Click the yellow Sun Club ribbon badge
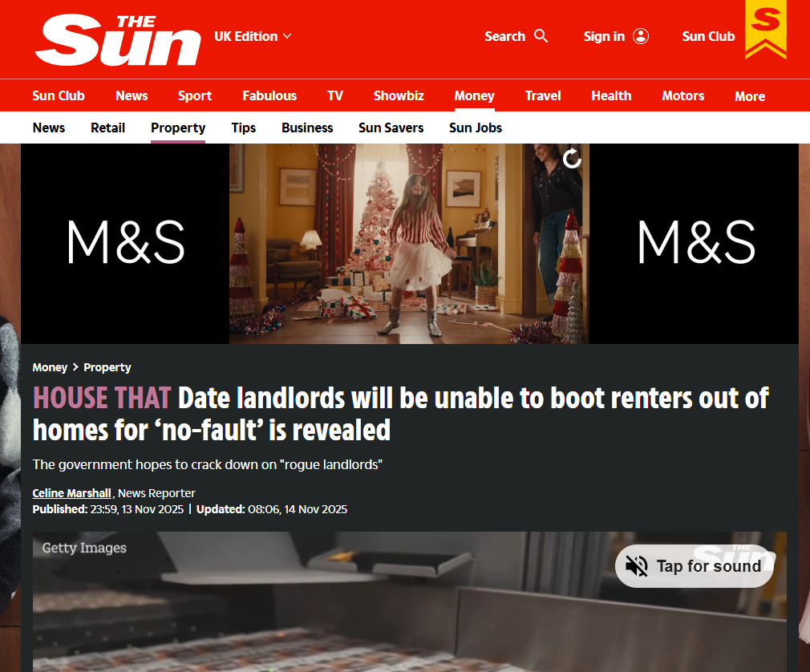Image resolution: width=810 pixels, height=672 pixels. point(766,30)
